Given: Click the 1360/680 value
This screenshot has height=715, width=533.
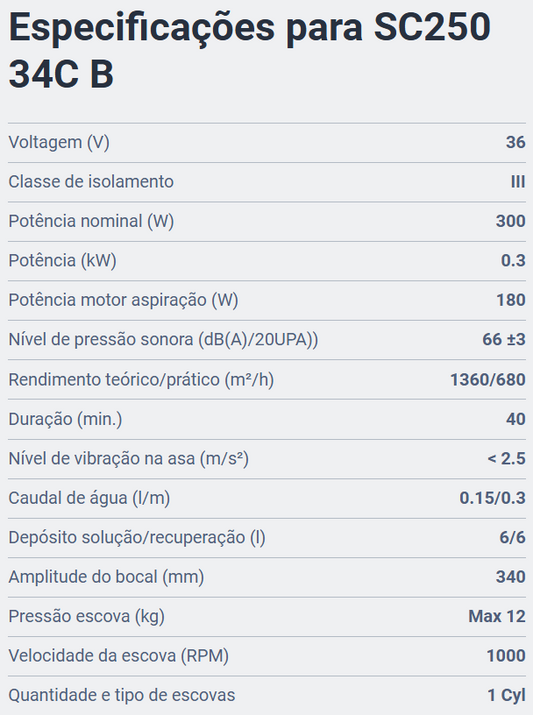Looking at the screenshot, I should [488, 379].
